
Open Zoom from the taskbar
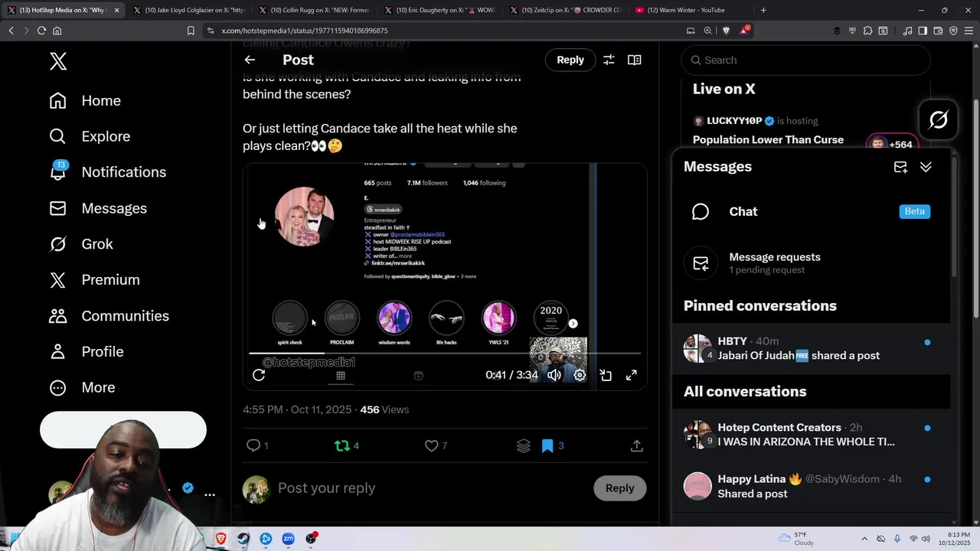(288, 539)
